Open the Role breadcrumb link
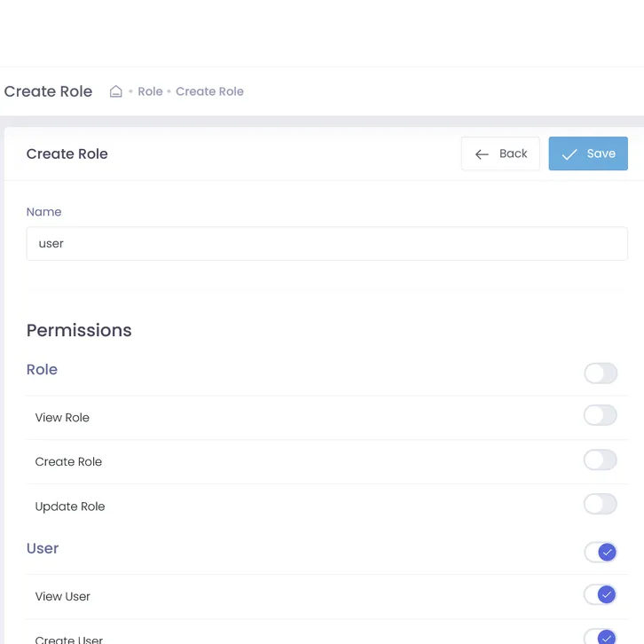The height and width of the screenshot is (644, 644). point(150,91)
